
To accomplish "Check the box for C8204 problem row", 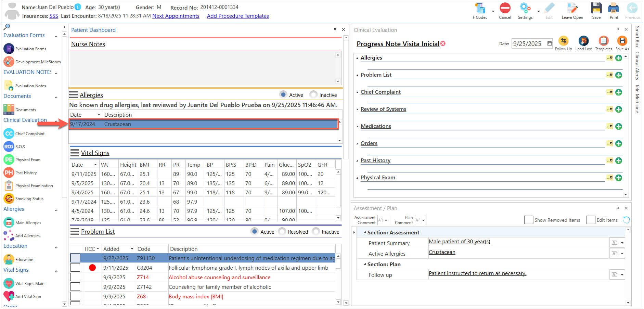I will coord(75,268).
